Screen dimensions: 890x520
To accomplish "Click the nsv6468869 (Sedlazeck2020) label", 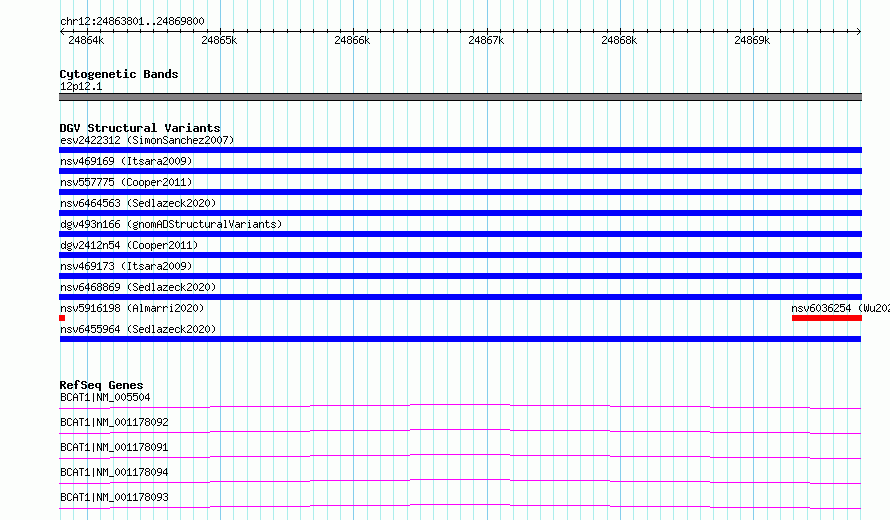I will [x=138, y=287].
